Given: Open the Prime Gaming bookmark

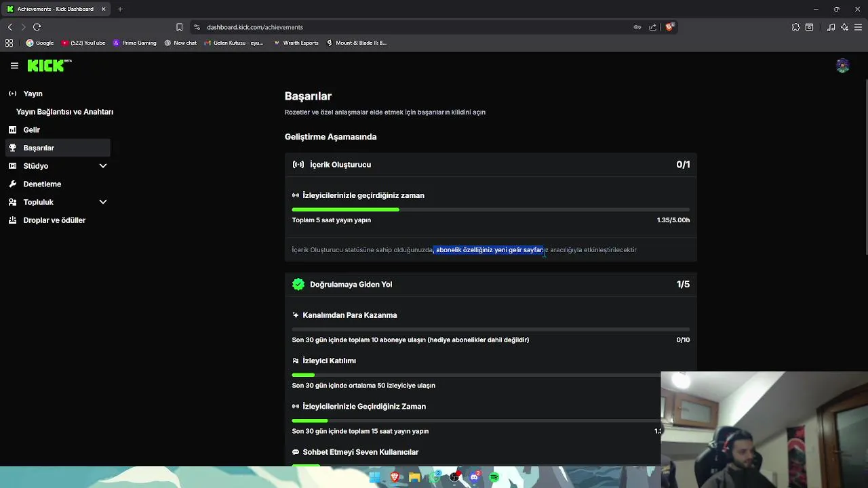Looking at the screenshot, I should [134, 43].
